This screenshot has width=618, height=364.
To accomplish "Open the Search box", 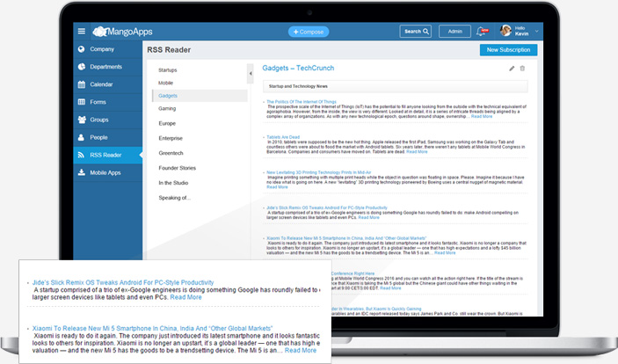I will (x=416, y=31).
